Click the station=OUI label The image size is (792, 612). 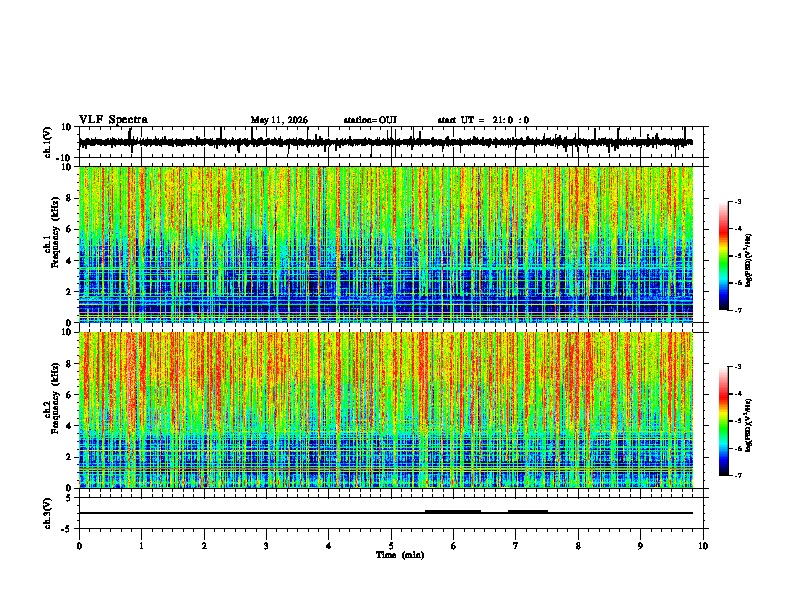click(x=370, y=120)
